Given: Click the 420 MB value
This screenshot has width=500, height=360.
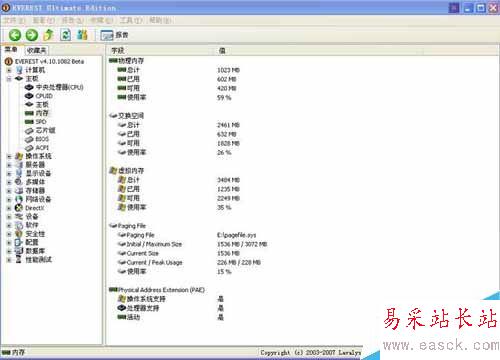Looking at the screenshot, I should coord(227,89).
